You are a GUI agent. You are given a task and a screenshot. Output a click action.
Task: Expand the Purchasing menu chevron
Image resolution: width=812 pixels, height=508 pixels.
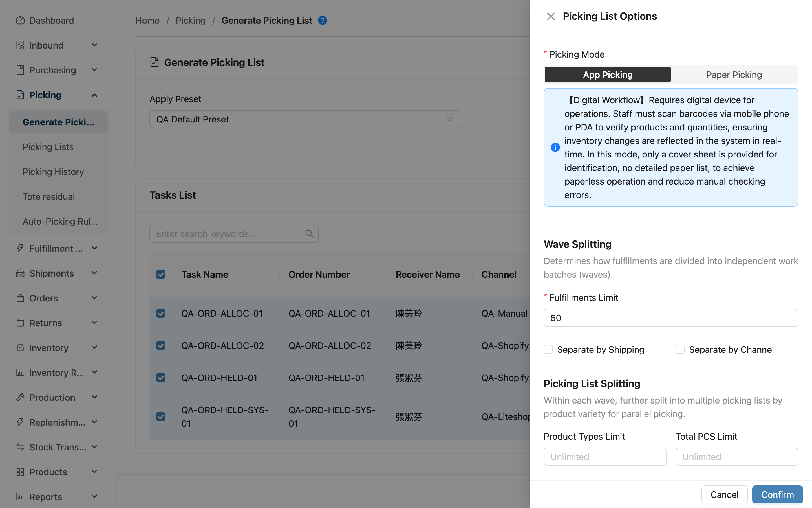95,69
